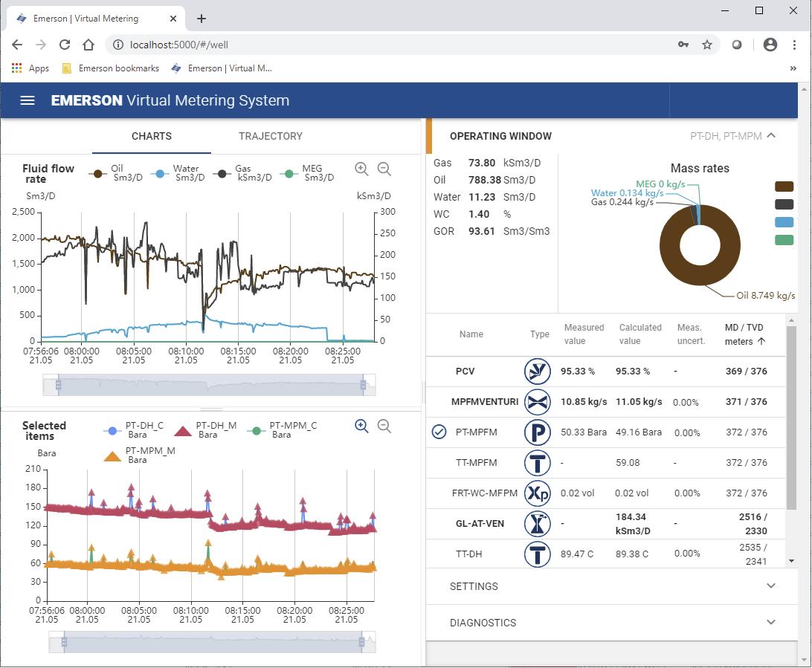812x668 pixels.
Task: Toggle Water series in flow chart legend
Action: tap(178, 173)
